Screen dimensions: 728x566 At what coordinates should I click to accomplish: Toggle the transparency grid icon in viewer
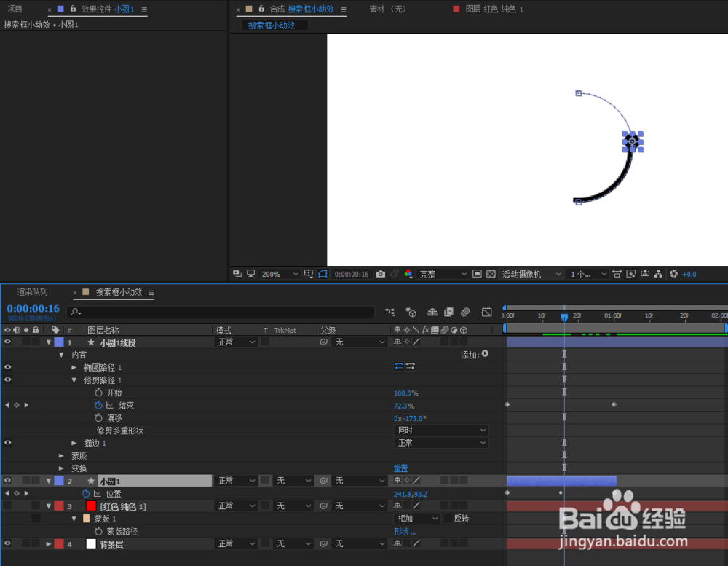click(491, 274)
